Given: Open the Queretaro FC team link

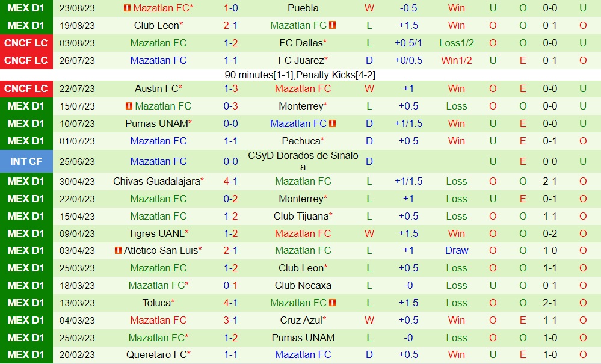Looking at the screenshot, I should [156, 356].
